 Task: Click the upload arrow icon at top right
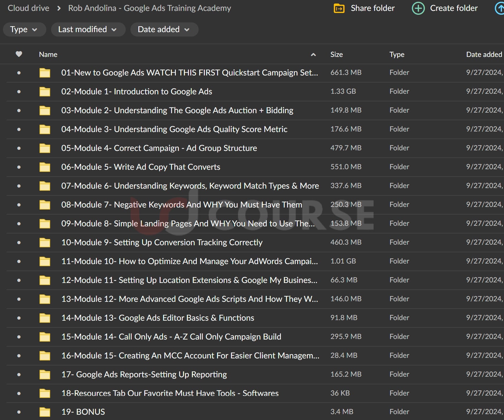coord(500,9)
